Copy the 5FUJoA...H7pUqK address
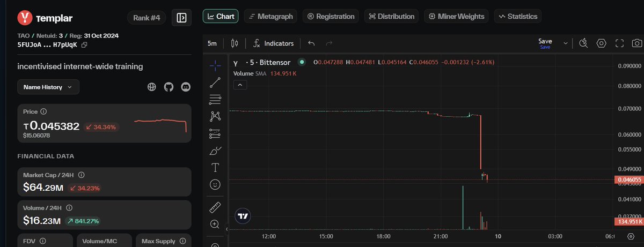Image resolution: width=644 pixels, height=247 pixels. (84, 46)
